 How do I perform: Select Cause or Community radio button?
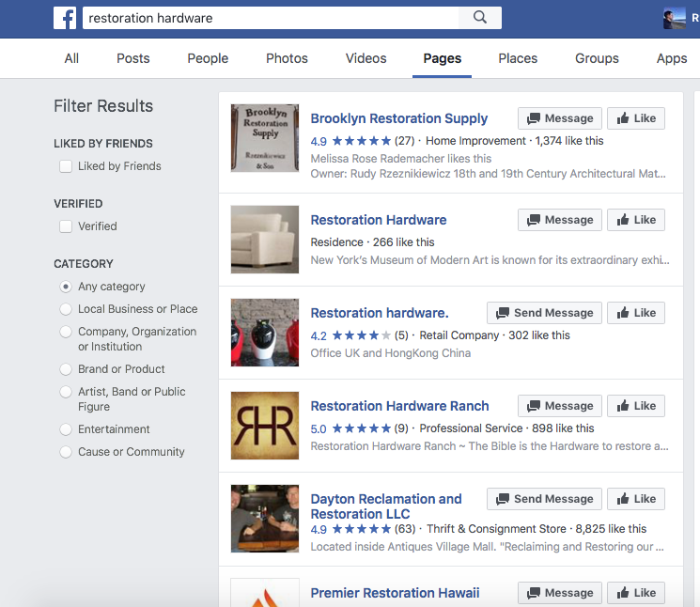pyautogui.click(x=66, y=452)
